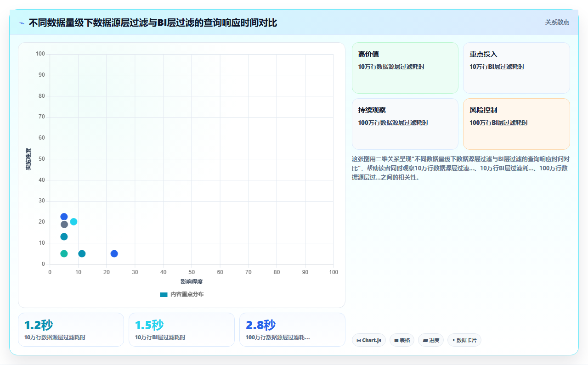Screen dimensions: 588x365
Task: Click the 2.8秒 stat card
Action: [x=292, y=330]
